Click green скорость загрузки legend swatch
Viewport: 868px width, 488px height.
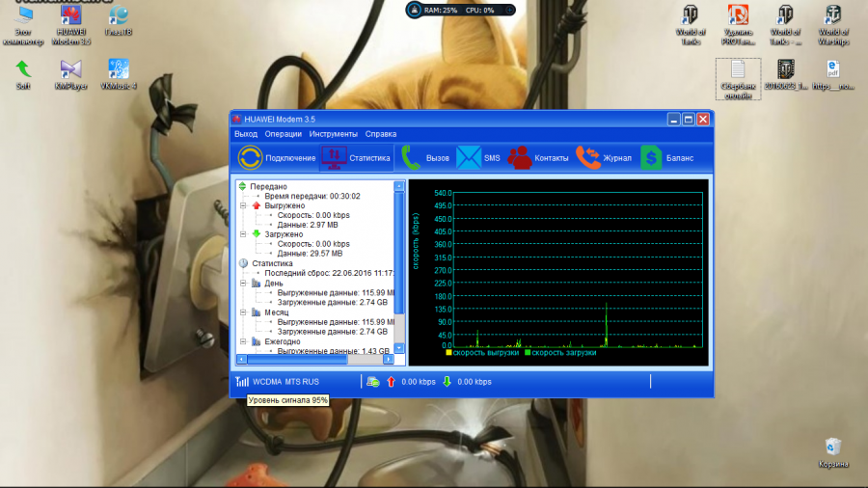(x=528, y=352)
